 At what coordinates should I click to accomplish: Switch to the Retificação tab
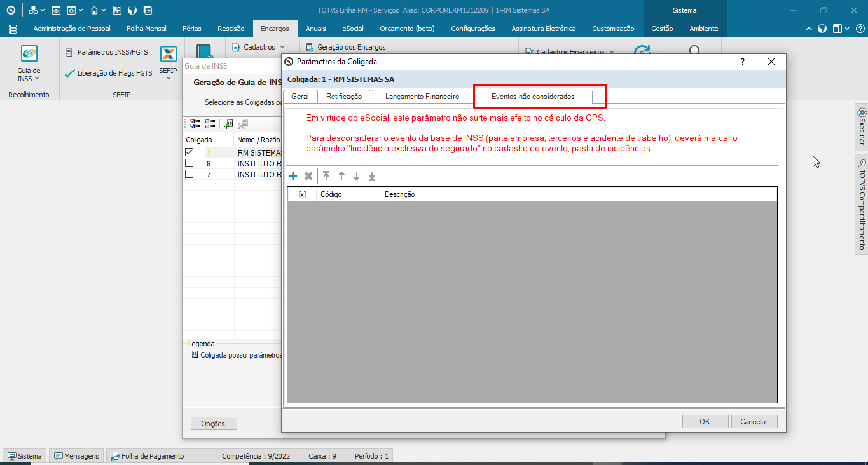tap(344, 97)
